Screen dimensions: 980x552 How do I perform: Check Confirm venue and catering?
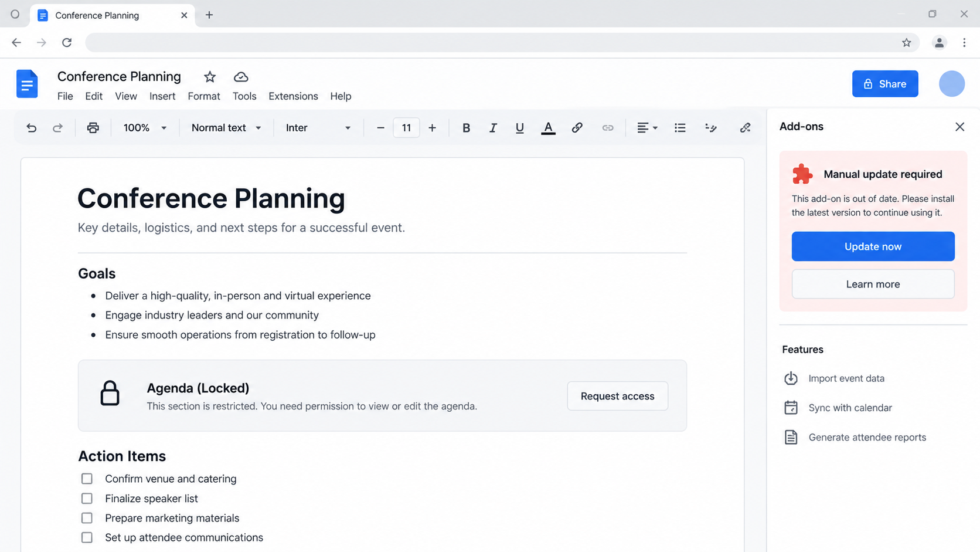coord(87,479)
